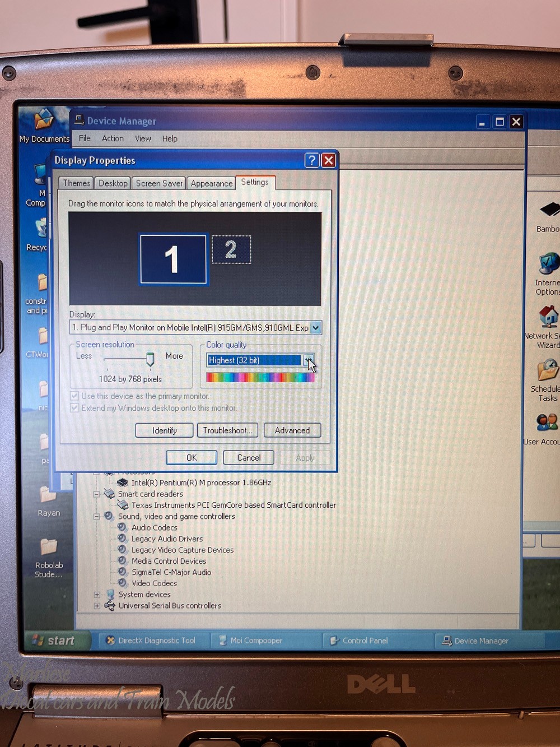Screen dimensions: 560x747
Task: Open the User Accounts icon
Action: pos(547,423)
